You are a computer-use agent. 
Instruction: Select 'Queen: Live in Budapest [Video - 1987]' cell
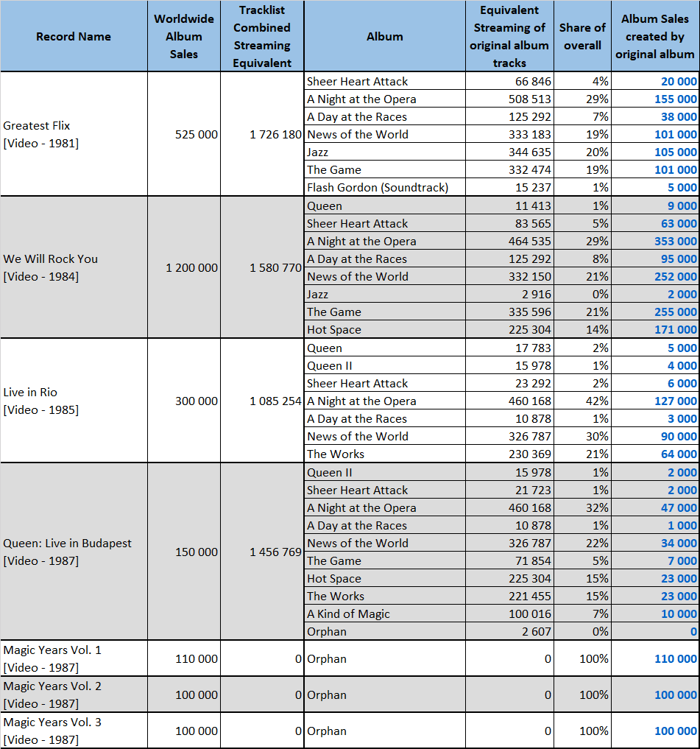(74, 552)
